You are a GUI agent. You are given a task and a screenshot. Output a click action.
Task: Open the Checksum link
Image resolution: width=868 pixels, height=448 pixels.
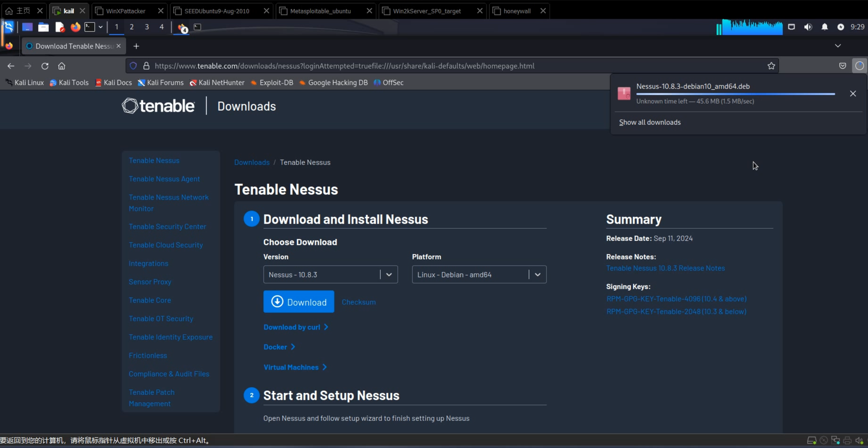[x=358, y=302]
